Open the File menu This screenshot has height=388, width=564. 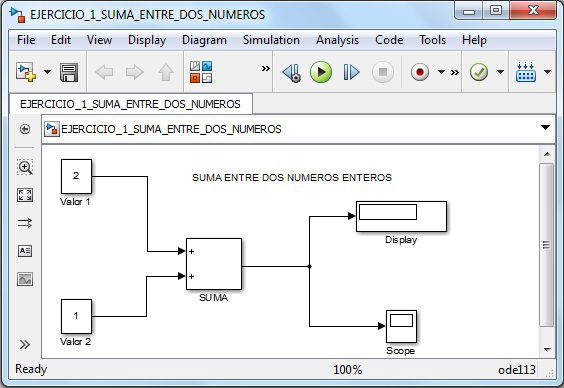click(26, 40)
